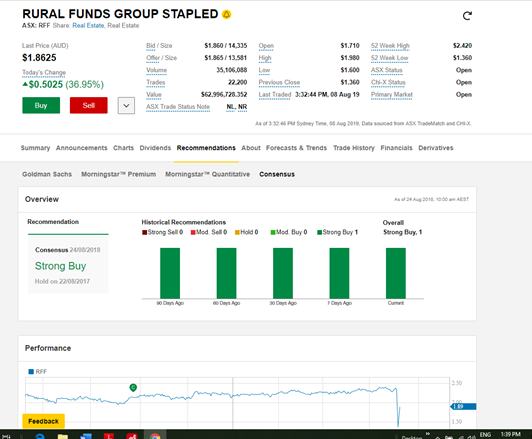Click the 60 Days Ago bar

tap(226, 273)
